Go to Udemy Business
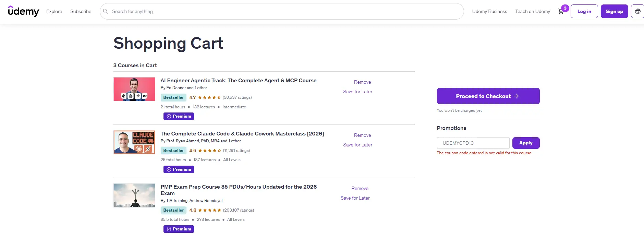This screenshot has height=250, width=644. click(x=489, y=11)
